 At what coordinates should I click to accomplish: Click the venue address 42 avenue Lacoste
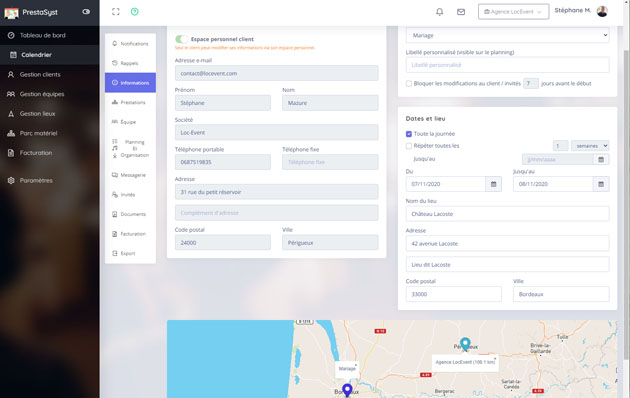[507, 243]
